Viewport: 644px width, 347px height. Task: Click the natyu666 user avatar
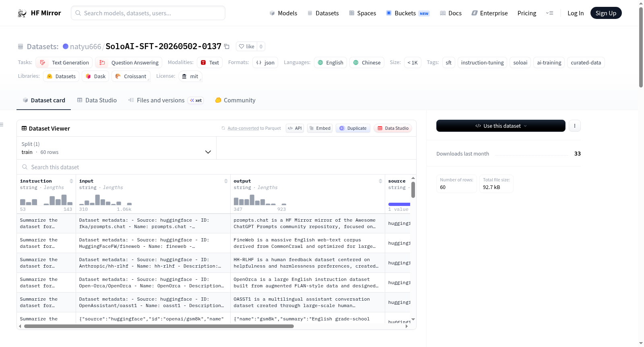coord(66,46)
